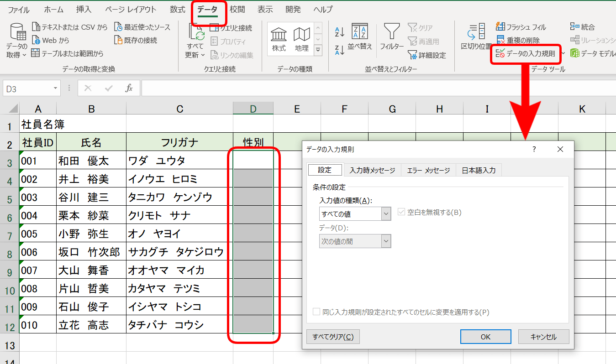This screenshot has height=364, width=616.
Task: Open クエリと接続 pane
Action: (x=231, y=28)
